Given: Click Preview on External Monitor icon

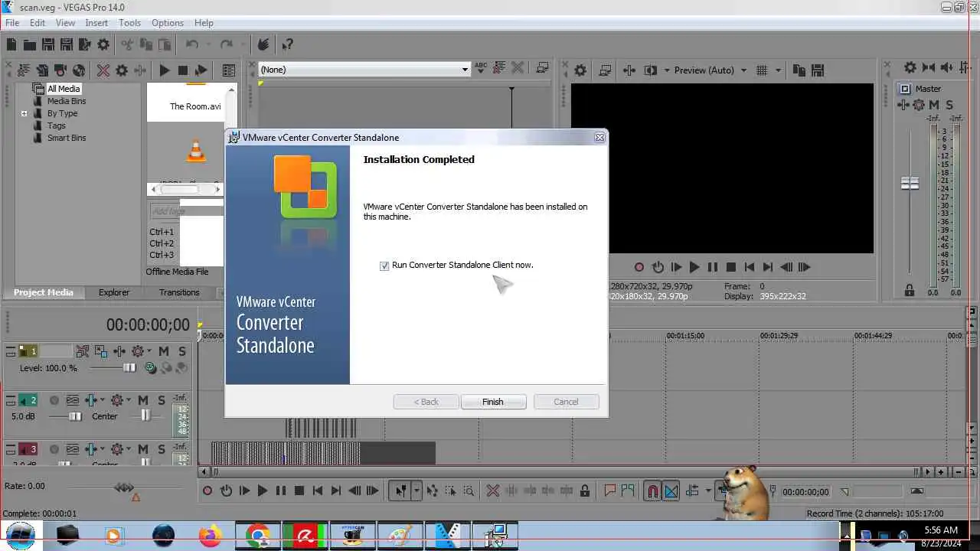Looking at the screenshot, I should click(x=605, y=70).
